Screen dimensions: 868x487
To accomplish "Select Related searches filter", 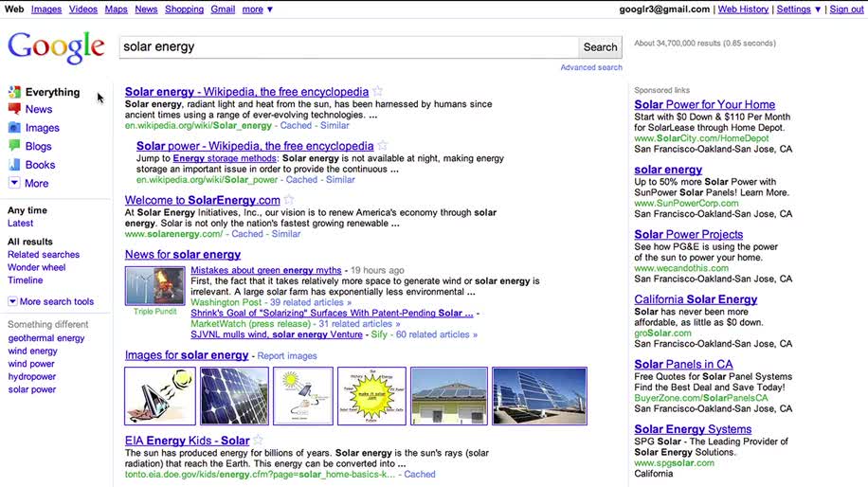I will click(44, 255).
